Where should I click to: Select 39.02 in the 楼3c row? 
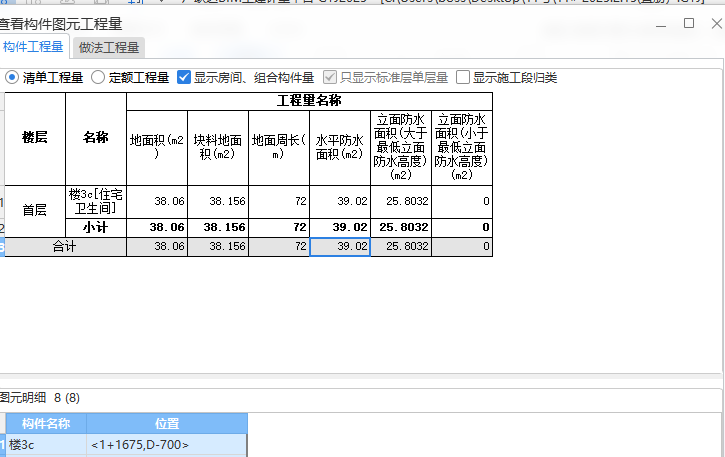(340, 202)
